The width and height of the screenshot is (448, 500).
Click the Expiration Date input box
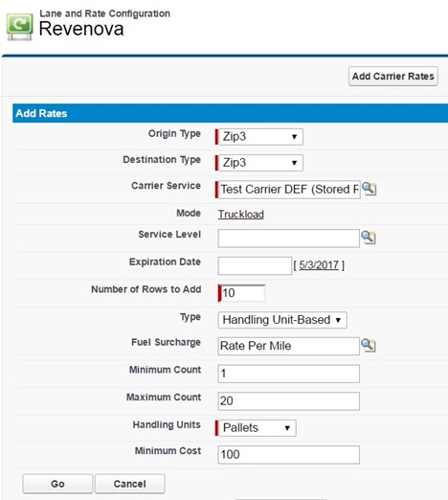tap(255, 265)
